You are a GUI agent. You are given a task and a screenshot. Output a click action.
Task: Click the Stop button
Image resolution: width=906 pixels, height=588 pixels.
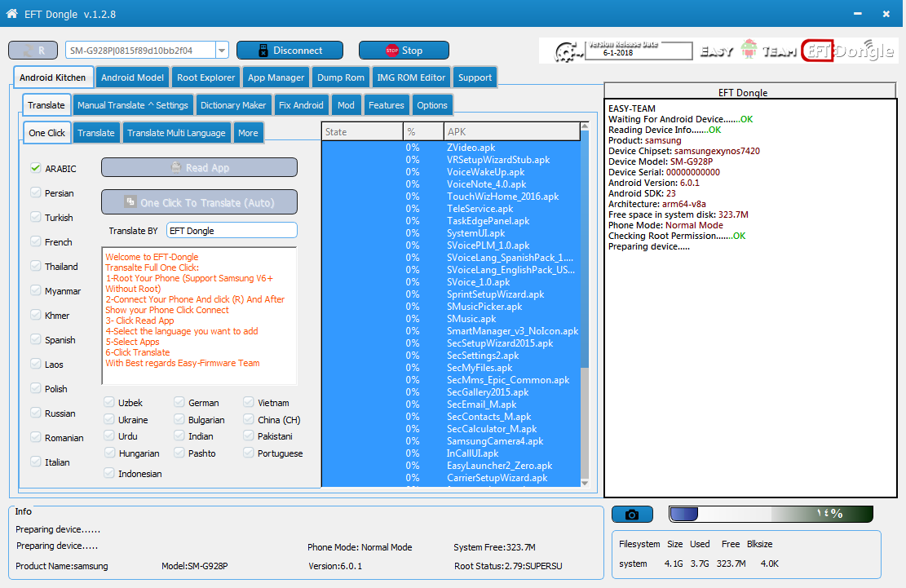click(404, 51)
